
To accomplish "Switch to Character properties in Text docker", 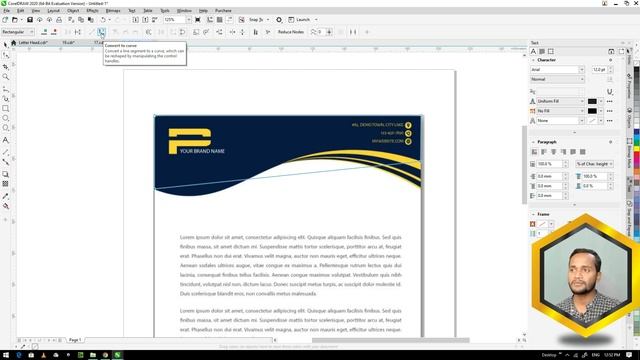I will (533, 51).
